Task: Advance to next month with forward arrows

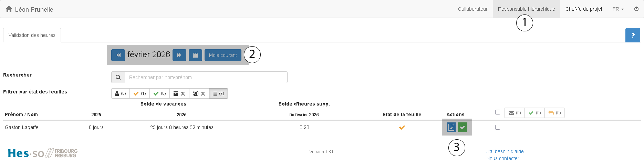Action: pyautogui.click(x=179, y=55)
